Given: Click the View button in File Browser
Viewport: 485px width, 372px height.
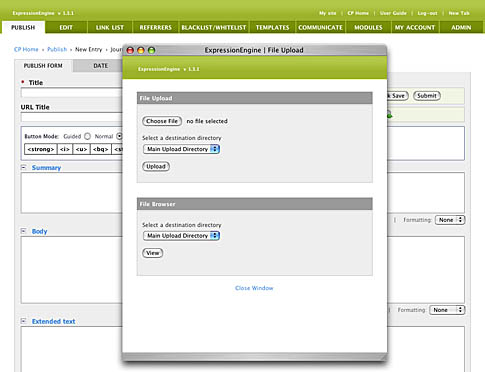Looking at the screenshot, I should (153, 253).
